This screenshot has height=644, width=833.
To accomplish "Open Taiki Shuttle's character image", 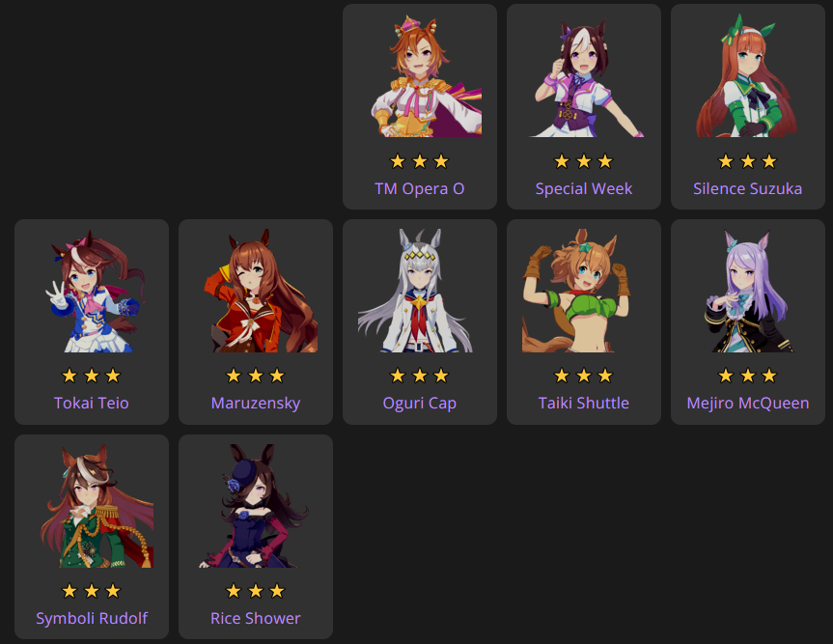I will (584, 291).
